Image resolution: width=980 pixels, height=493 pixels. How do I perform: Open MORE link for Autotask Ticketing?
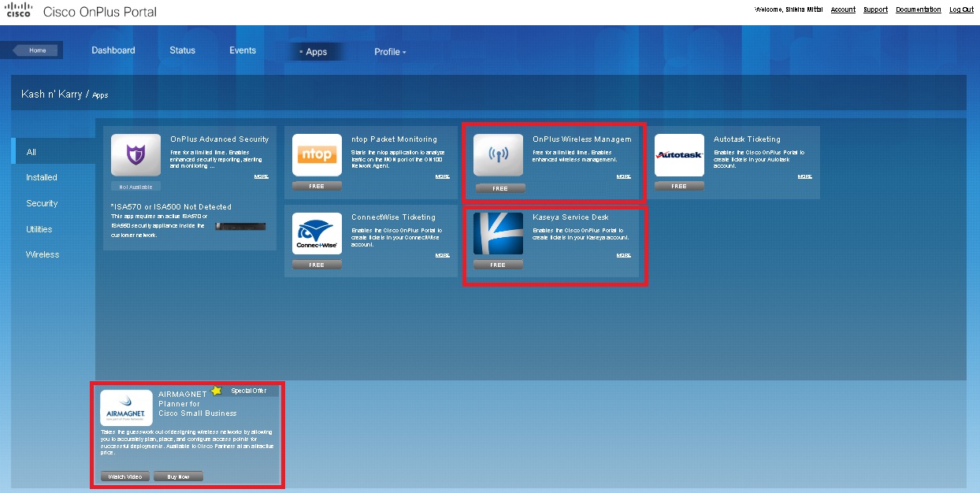(804, 176)
